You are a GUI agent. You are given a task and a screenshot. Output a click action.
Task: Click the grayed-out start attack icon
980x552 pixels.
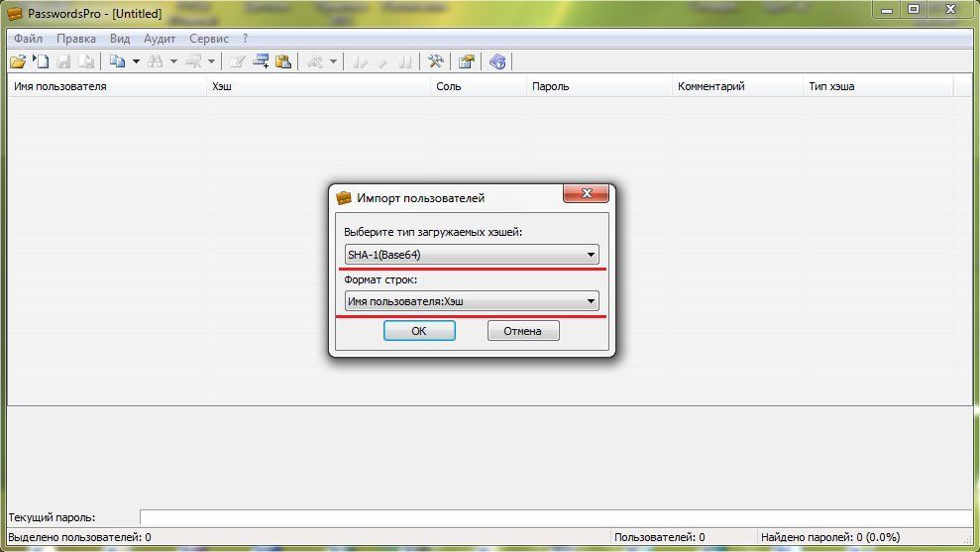pyautogui.click(x=360, y=61)
